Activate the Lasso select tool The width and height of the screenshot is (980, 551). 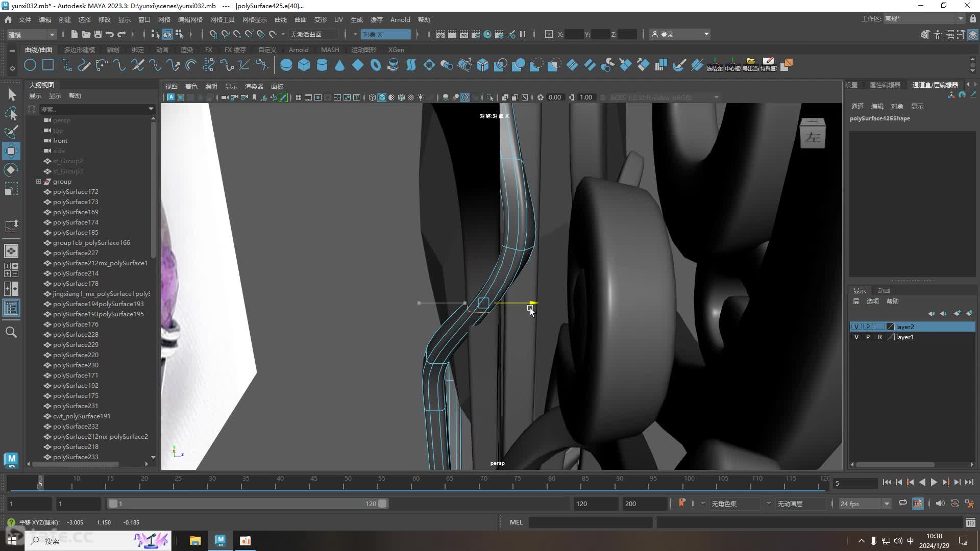(11, 113)
